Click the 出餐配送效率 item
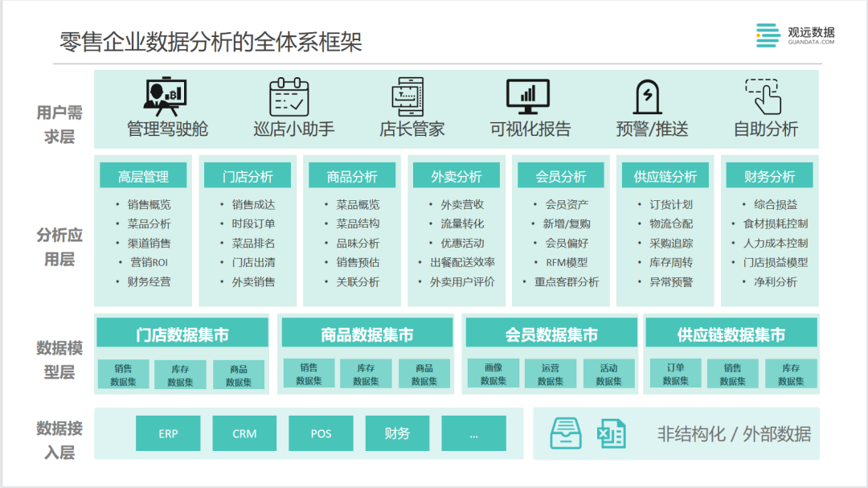Viewport: 868px width, 488px height. pyautogui.click(x=462, y=262)
